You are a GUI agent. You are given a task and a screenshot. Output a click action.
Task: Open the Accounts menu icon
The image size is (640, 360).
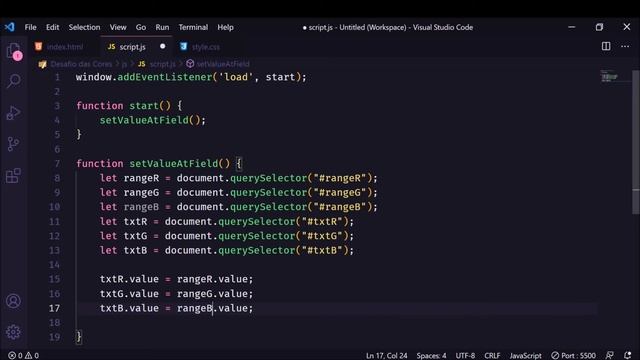click(x=13, y=301)
